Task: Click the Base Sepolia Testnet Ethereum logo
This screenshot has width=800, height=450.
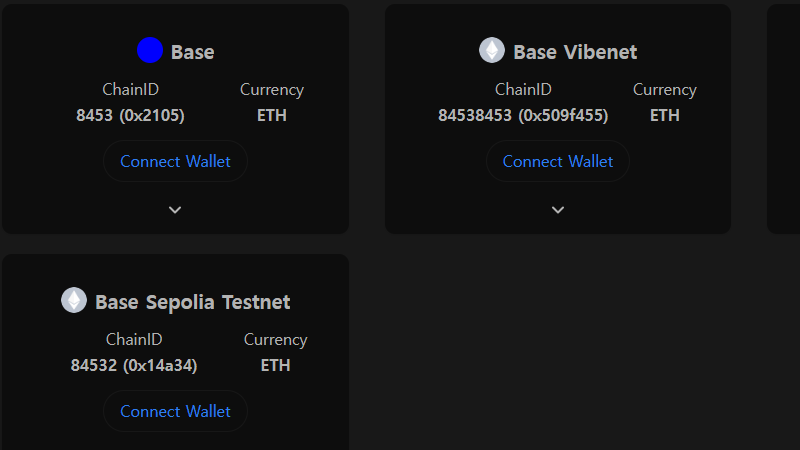Action: coord(74,300)
